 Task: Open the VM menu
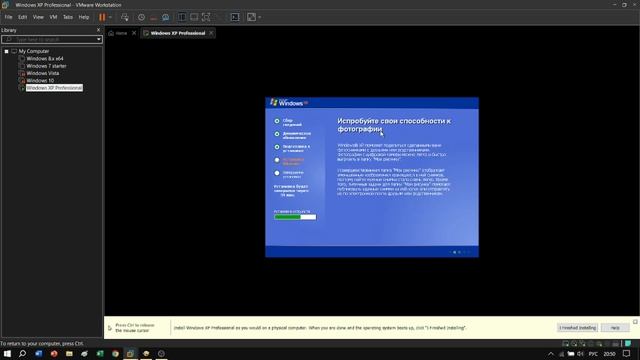click(53, 17)
